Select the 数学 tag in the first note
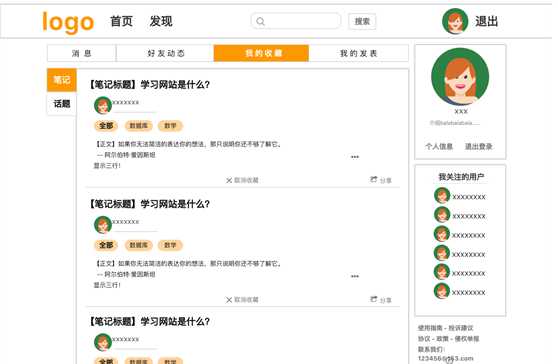This screenshot has width=558, height=364. point(170,126)
